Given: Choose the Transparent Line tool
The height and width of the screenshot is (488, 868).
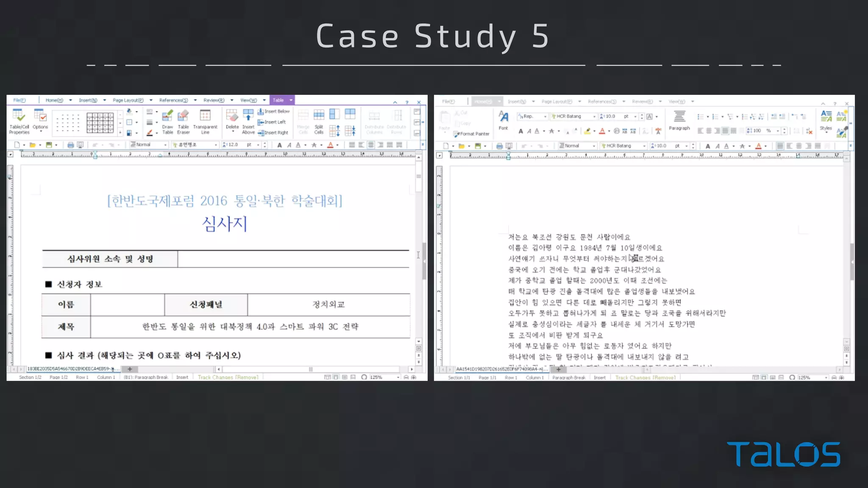Looking at the screenshot, I should 205,121.
